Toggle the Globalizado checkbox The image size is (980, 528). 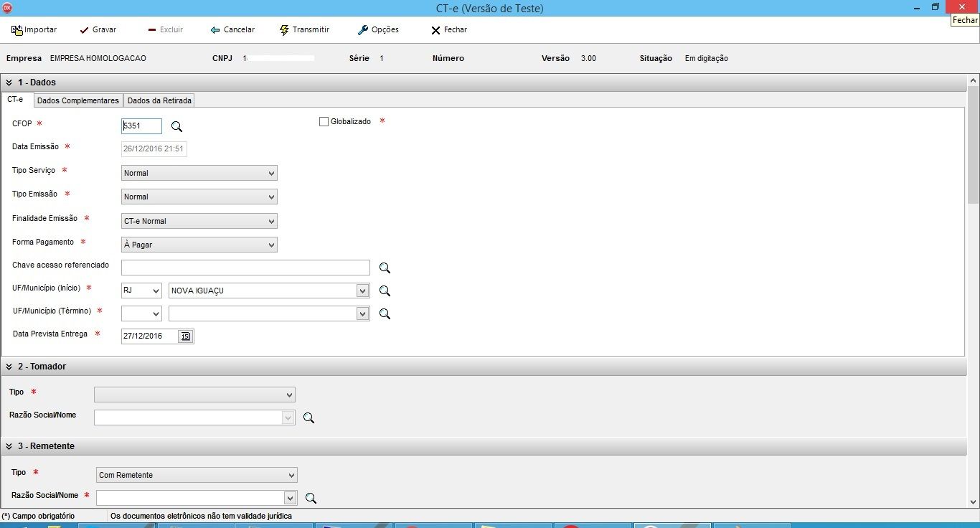pos(324,122)
